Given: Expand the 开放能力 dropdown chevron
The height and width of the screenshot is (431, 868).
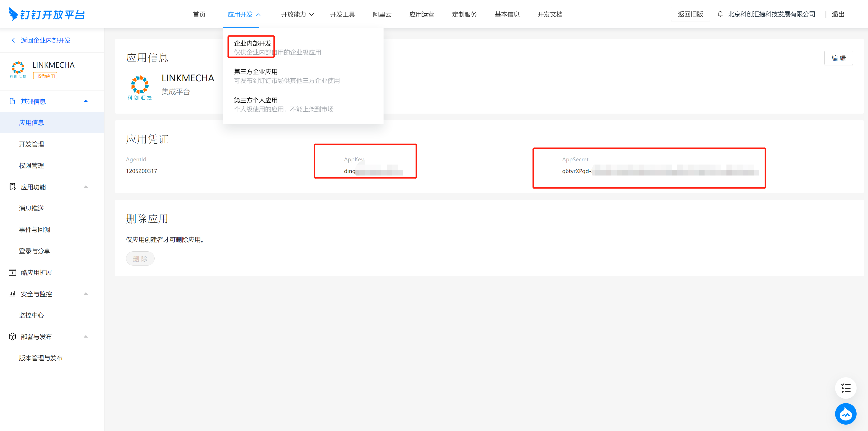Looking at the screenshot, I should (312, 14).
